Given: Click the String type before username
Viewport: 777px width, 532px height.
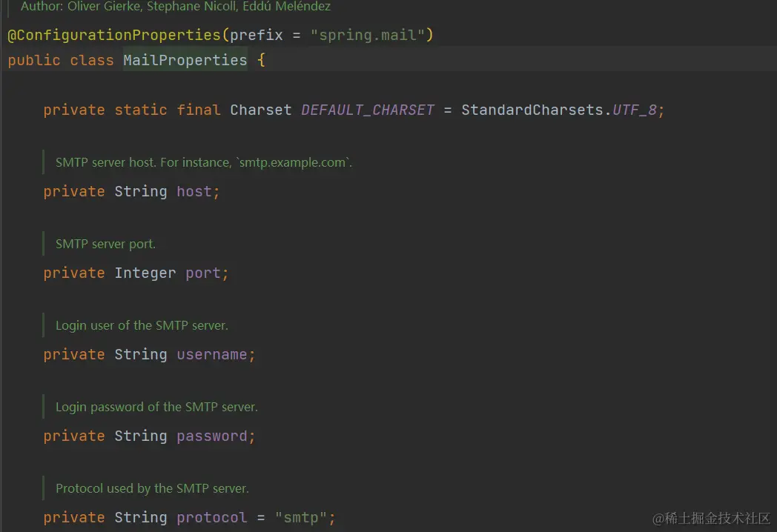Looking at the screenshot, I should 141,355.
